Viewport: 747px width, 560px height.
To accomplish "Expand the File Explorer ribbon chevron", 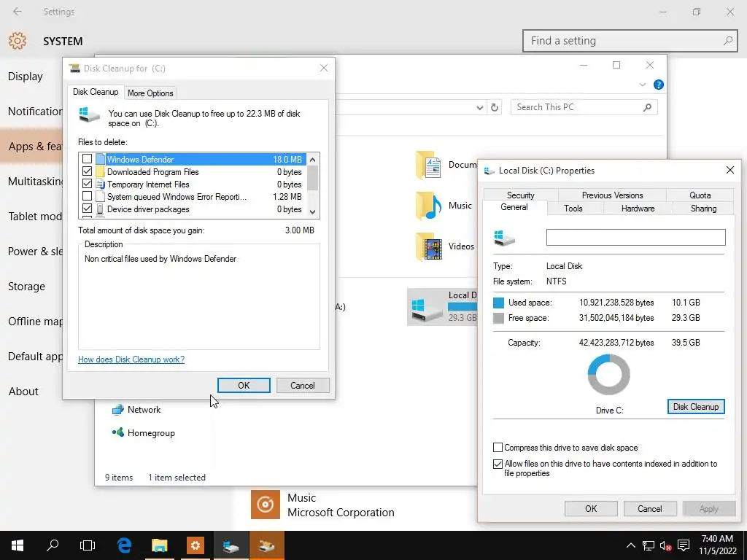I will coord(642,85).
